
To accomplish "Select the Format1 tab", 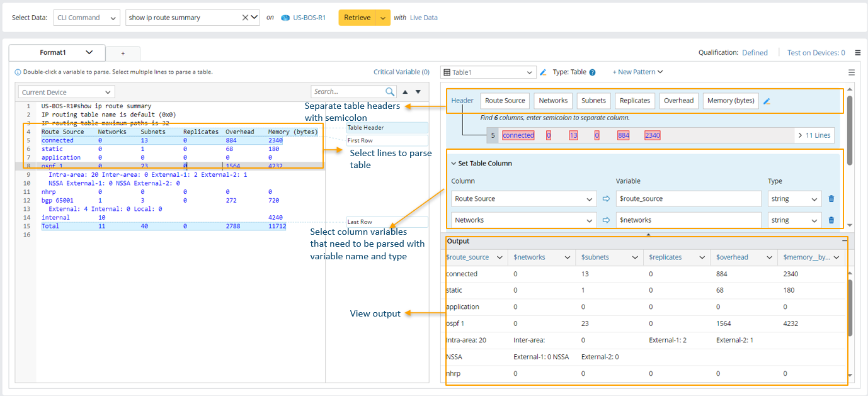I will [x=53, y=53].
